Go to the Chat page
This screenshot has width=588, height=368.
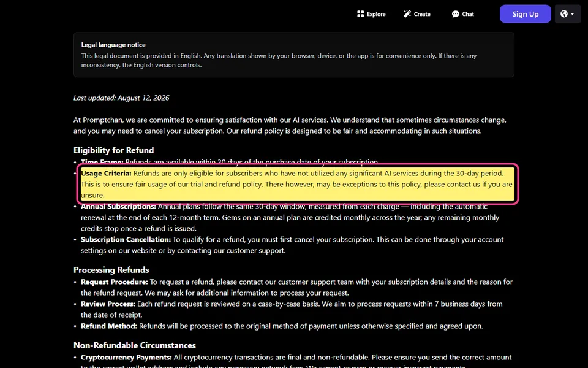pyautogui.click(x=463, y=14)
